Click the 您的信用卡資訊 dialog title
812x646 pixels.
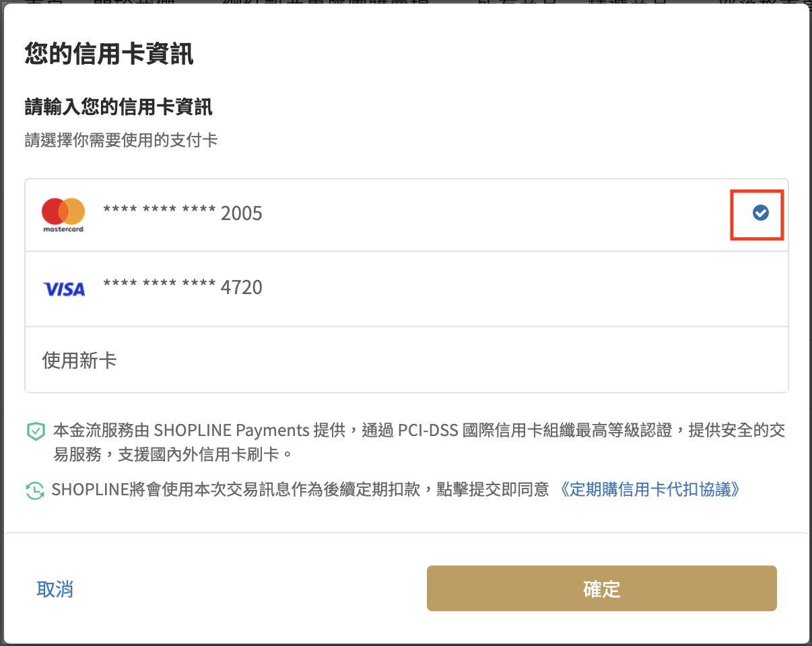click(109, 53)
